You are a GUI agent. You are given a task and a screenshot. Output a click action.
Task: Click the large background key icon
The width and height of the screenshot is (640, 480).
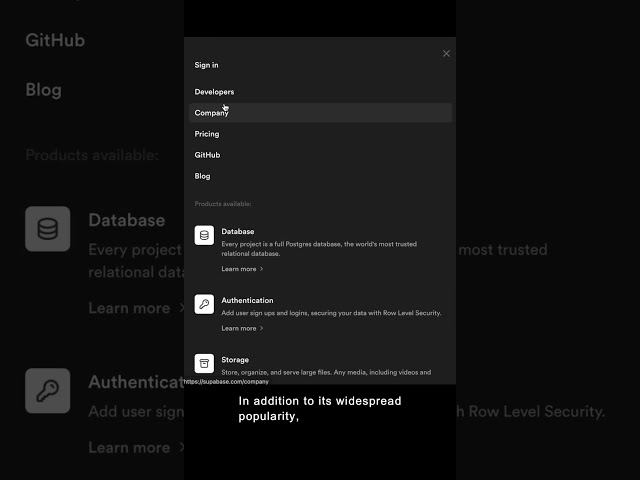[48, 391]
